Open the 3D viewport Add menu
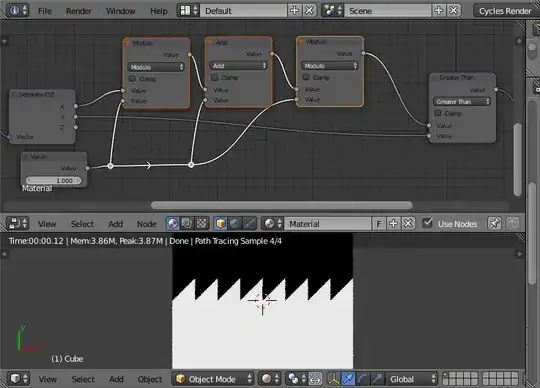The image size is (540, 388). click(116, 379)
